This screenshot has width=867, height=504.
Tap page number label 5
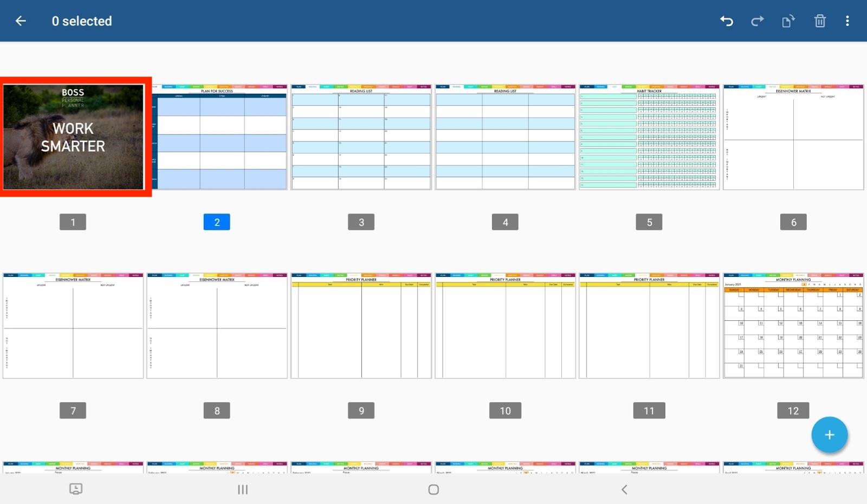[x=649, y=222]
